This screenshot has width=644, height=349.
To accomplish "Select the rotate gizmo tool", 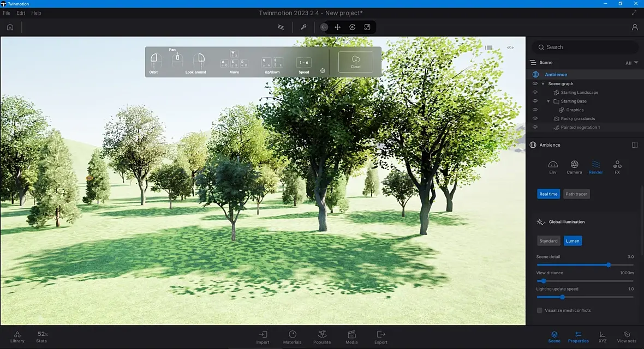I will point(353,27).
